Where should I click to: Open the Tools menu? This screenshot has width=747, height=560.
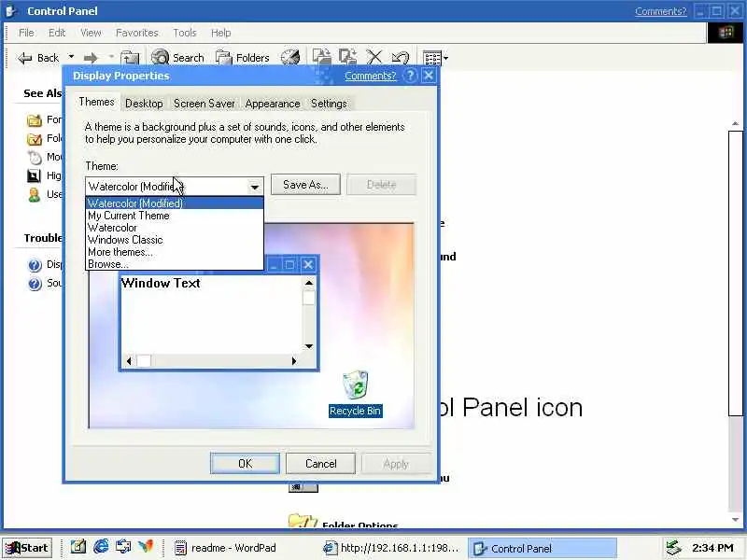pyautogui.click(x=185, y=33)
